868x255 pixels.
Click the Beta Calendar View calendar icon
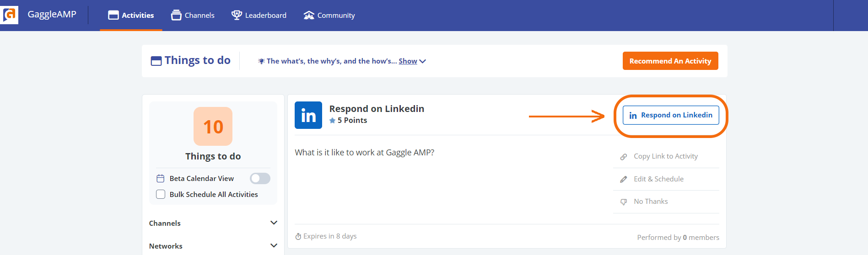(x=160, y=178)
